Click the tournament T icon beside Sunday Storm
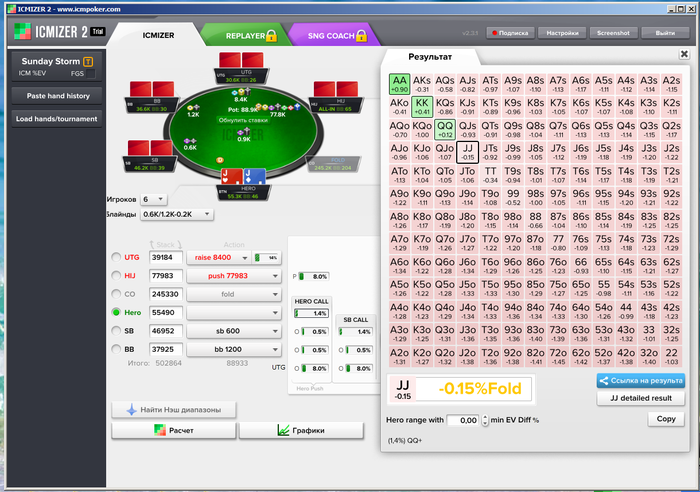The width and height of the screenshot is (700, 492). pyautogui.click(x=88, y=62)
